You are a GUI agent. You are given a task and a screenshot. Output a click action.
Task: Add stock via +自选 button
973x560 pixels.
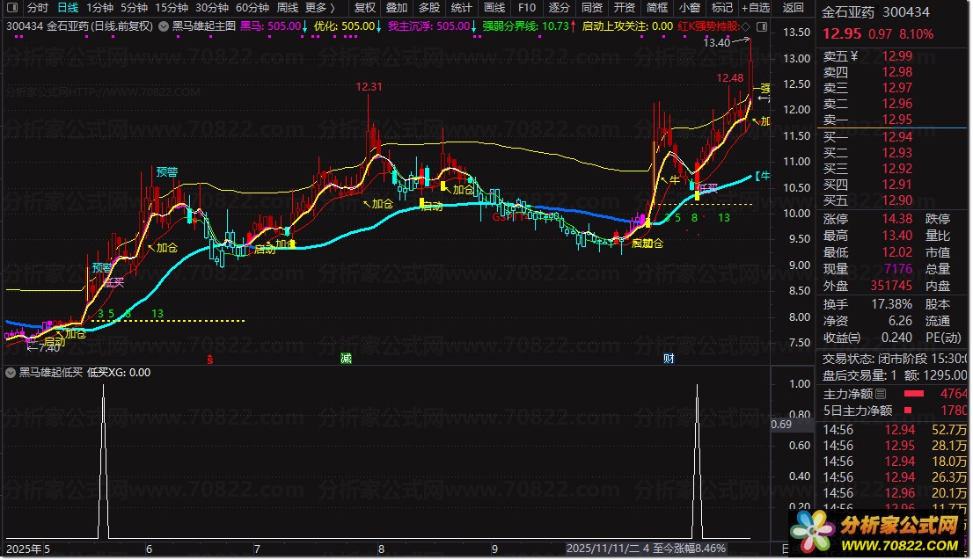pos(755,8)
